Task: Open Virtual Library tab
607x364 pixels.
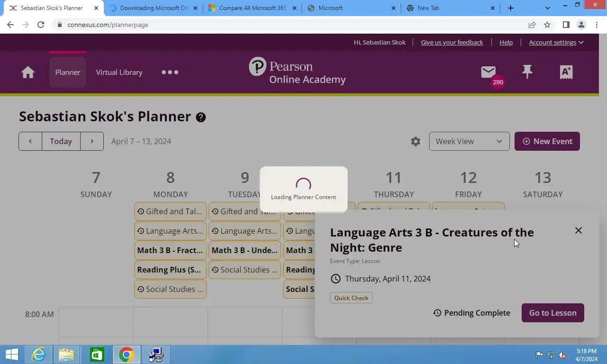Action: coord(119,72)
